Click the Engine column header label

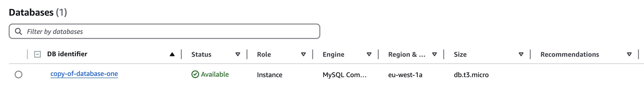(x=333, y=55)
